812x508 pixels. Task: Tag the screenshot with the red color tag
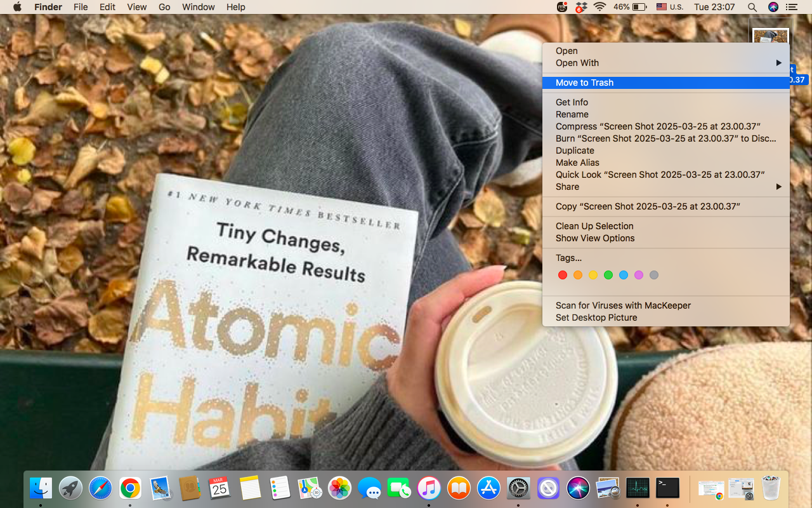click(x=563, y=275)
